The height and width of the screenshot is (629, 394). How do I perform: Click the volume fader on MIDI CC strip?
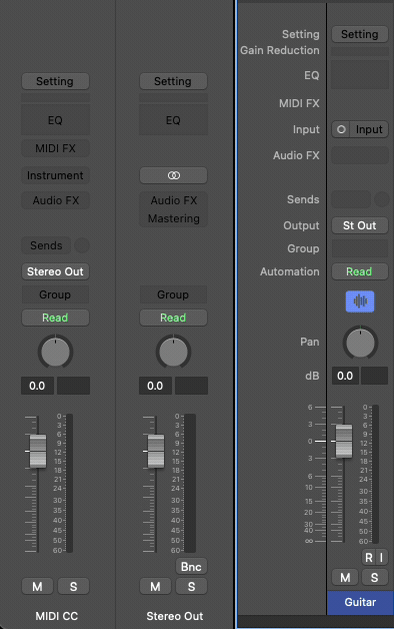[x=38, y=451]
